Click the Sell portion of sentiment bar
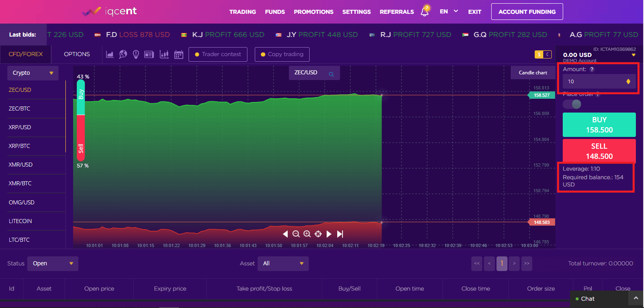644x308 pixels. [81, 138]
